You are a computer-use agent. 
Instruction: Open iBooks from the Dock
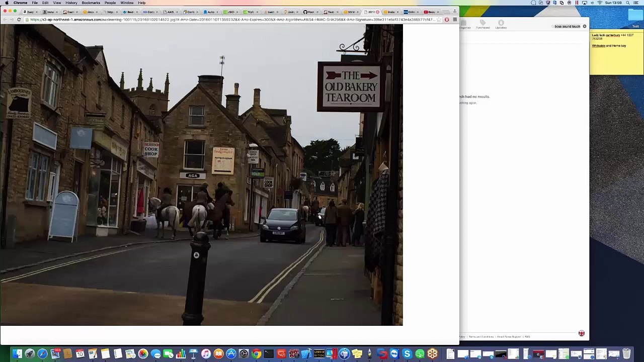tap(218, 354)
